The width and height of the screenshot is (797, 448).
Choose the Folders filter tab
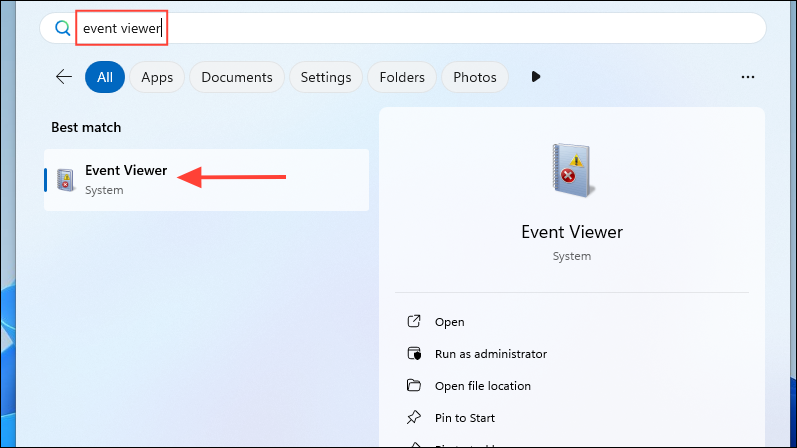coord(402,77)
